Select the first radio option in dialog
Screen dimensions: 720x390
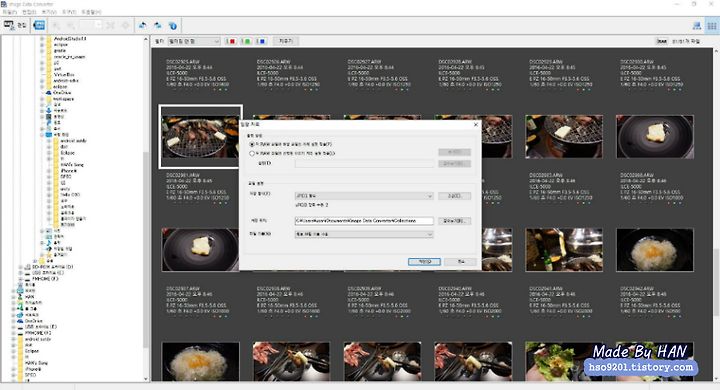point(252,144)
